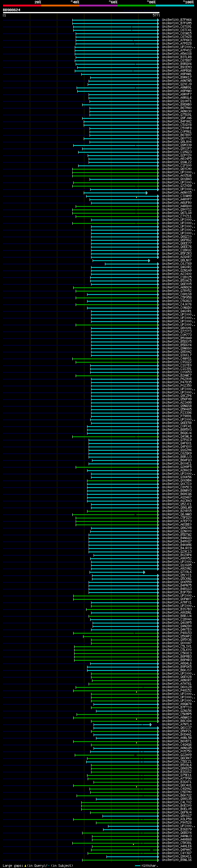This screenshot has width=197, height=868.
Task: Open the UniRef100_Q4GXR2 label
Action: click(176, 267)
